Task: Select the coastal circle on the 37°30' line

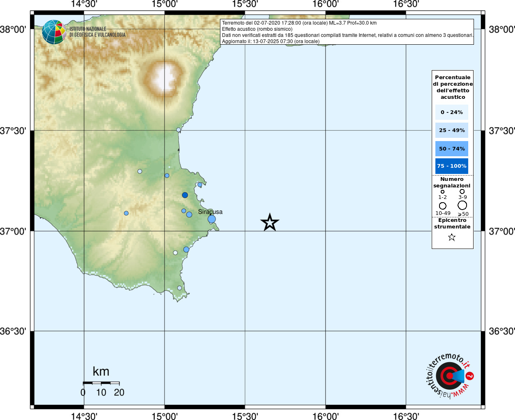Action: pos(179,130)
